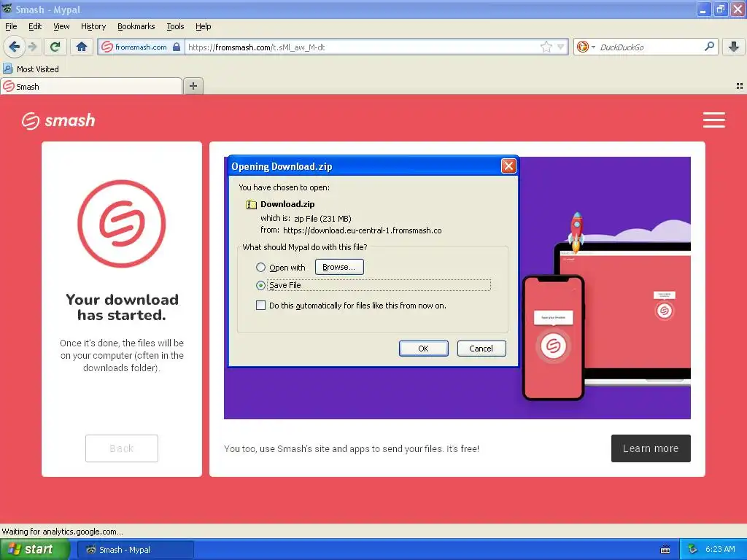
Task: Open the Tools menu
Action: (175, 26)
